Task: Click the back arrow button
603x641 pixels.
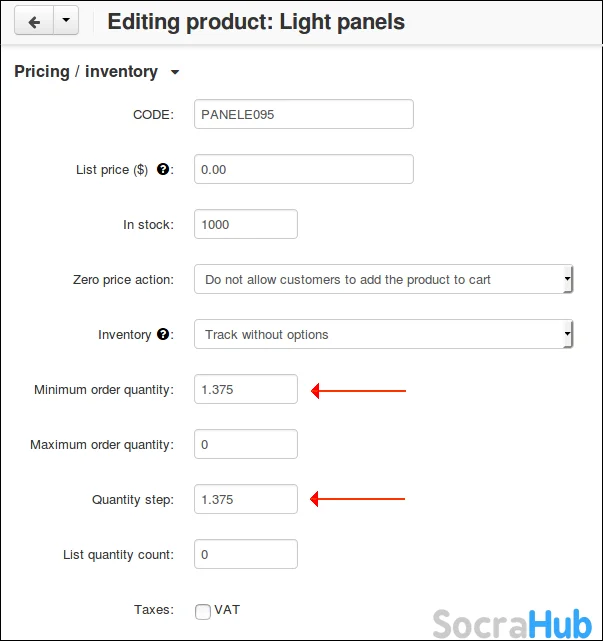Action: (34, 21)
